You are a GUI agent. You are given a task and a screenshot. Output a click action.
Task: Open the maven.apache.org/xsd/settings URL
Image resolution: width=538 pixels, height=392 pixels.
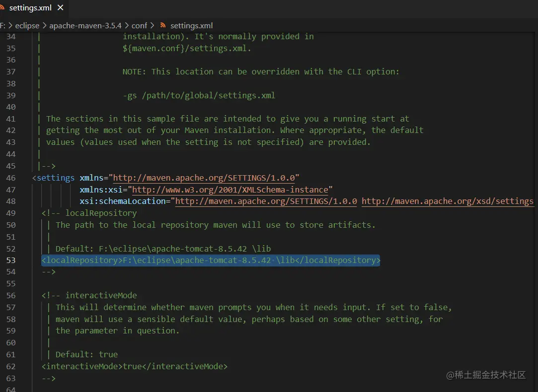[447, 201]
